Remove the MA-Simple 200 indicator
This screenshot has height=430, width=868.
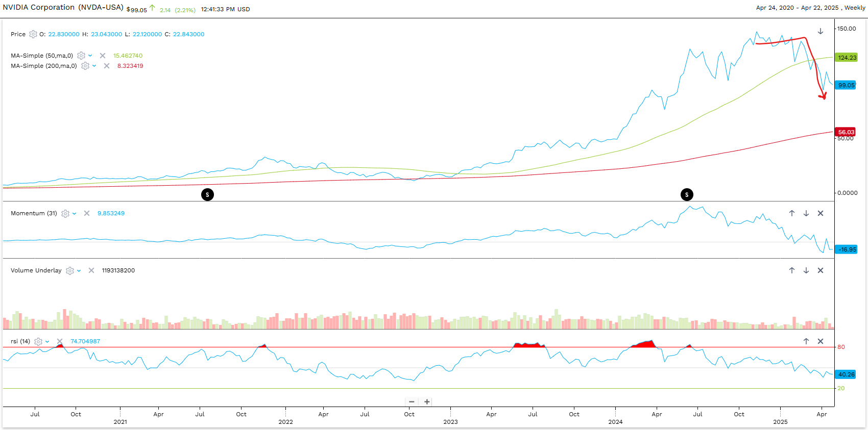[107, 66]
